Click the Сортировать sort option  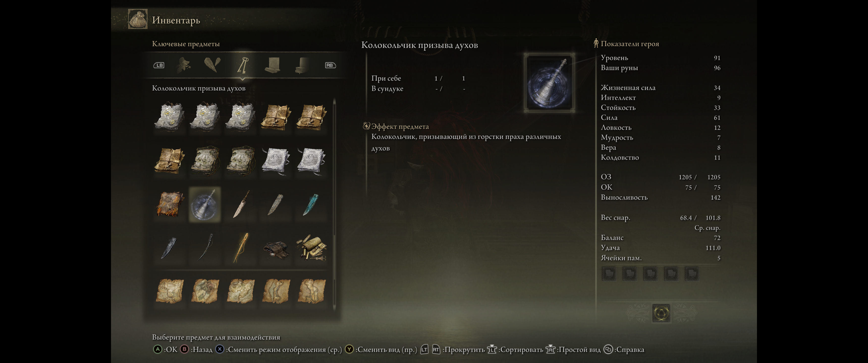click(515, 350)
